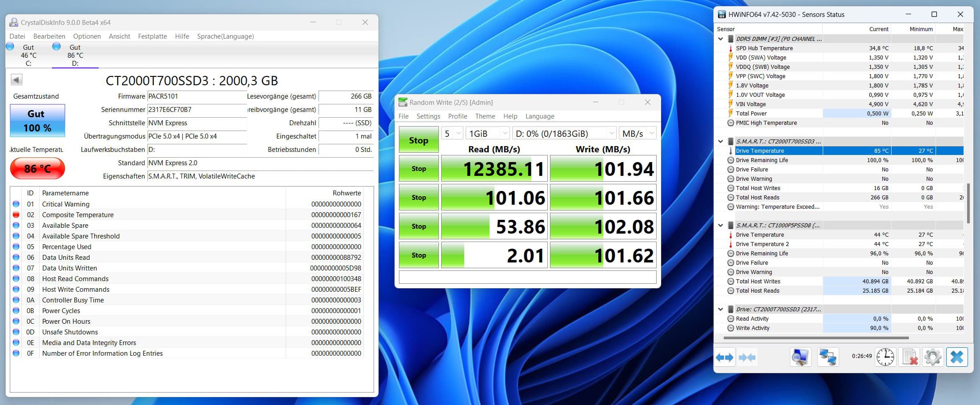Screen dimensions: 980x405
Task: Select the Drive Temperature 2 row
Action: click(x=840, y=244)
